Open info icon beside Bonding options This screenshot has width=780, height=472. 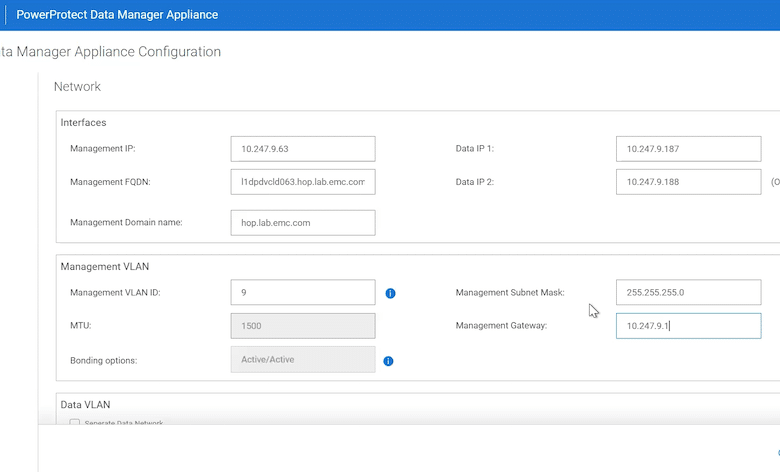tap(389, 361)
